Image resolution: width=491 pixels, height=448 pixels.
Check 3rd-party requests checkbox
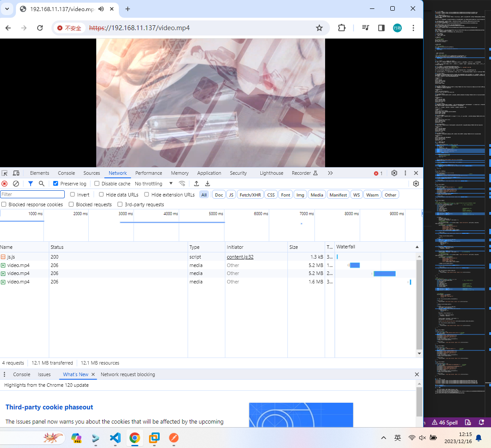[120, 204]
